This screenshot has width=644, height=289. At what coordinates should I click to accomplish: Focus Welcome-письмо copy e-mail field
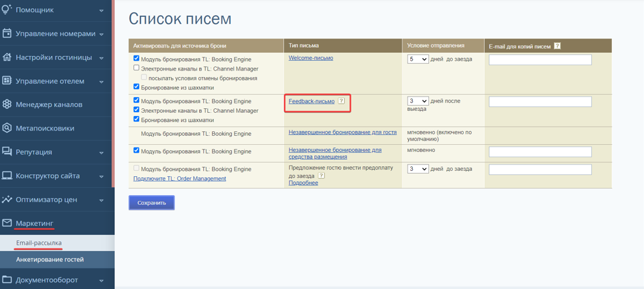[540, 59]
